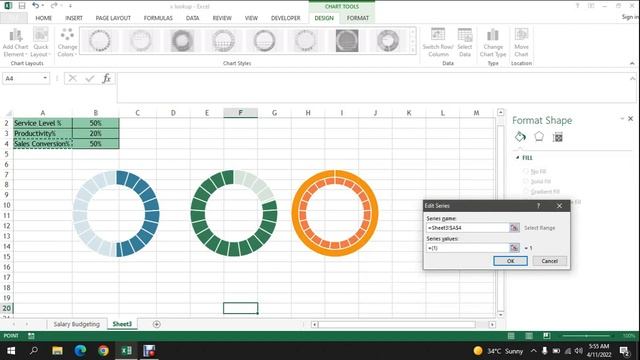Open File Explorer from taskbar
640x360 pixels.
57,351
